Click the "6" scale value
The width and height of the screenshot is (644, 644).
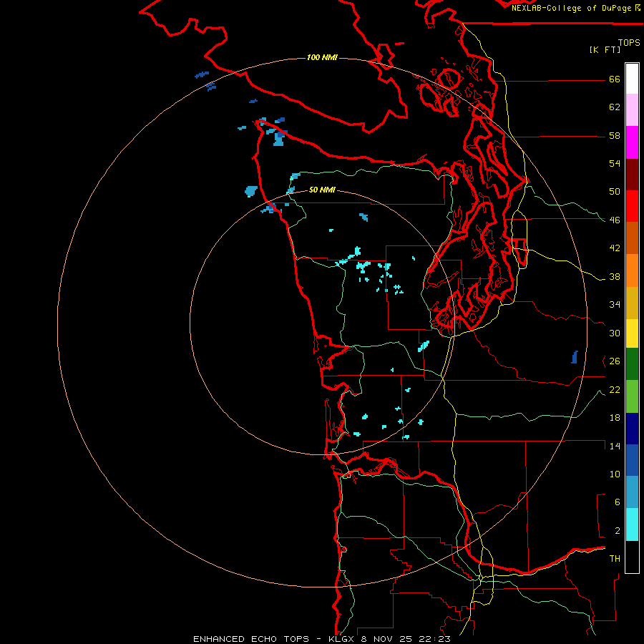618,502
